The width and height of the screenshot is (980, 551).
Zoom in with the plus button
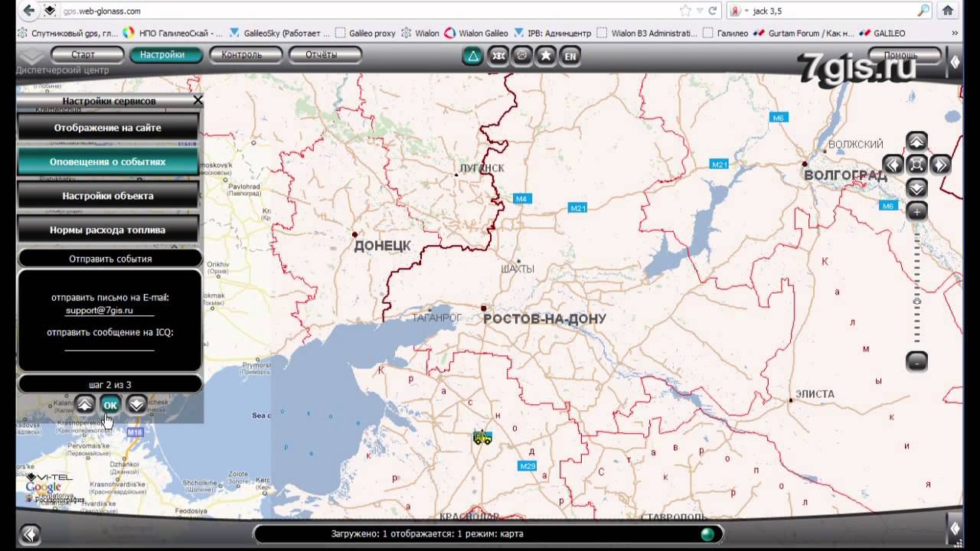pos(916,211)
